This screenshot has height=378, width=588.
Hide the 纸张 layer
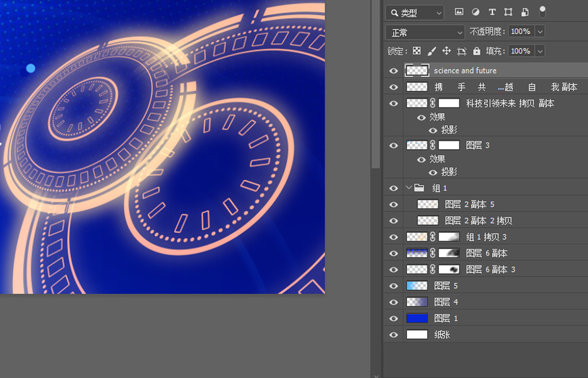(x=393, y=335)
